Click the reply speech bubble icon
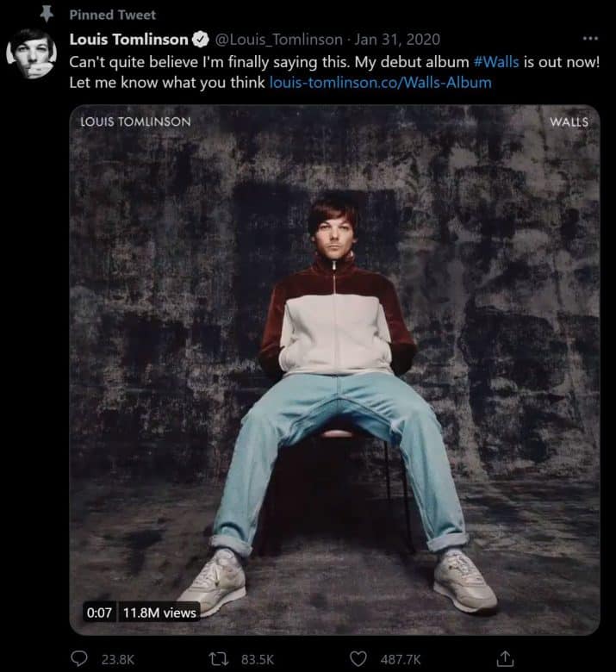The width and height of the screenshot is (616, 672). pyautogui.click(x=79, y=659)
